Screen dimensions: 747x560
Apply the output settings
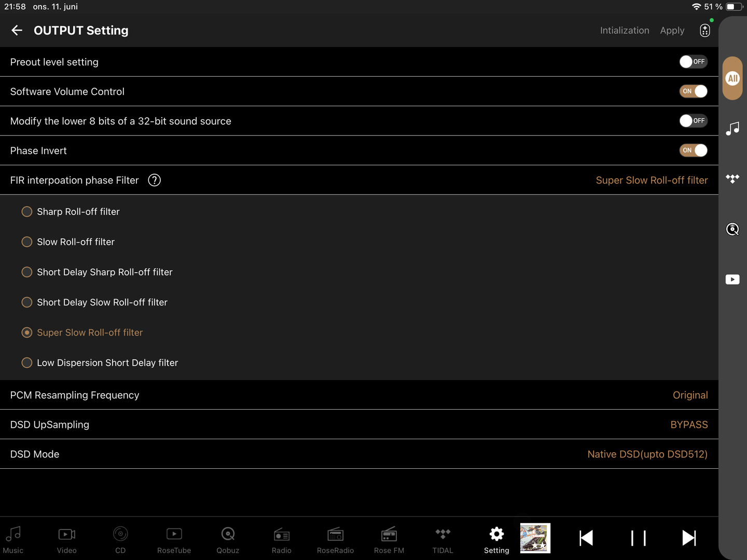(672, 31)
